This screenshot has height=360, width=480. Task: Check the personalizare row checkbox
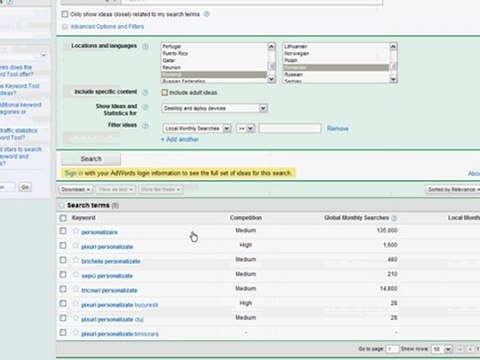63,231
